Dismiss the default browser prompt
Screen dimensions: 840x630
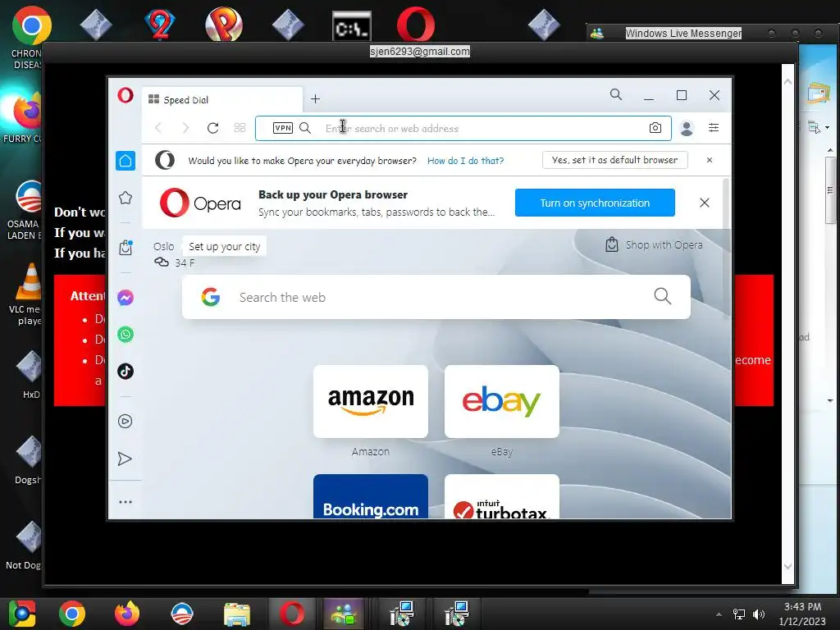click(710, 160)
